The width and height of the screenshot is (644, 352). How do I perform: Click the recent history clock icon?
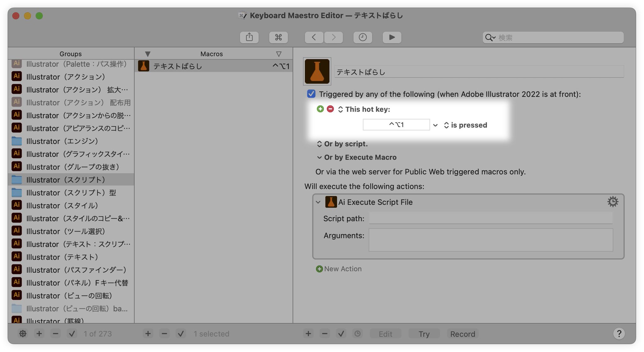363,37
